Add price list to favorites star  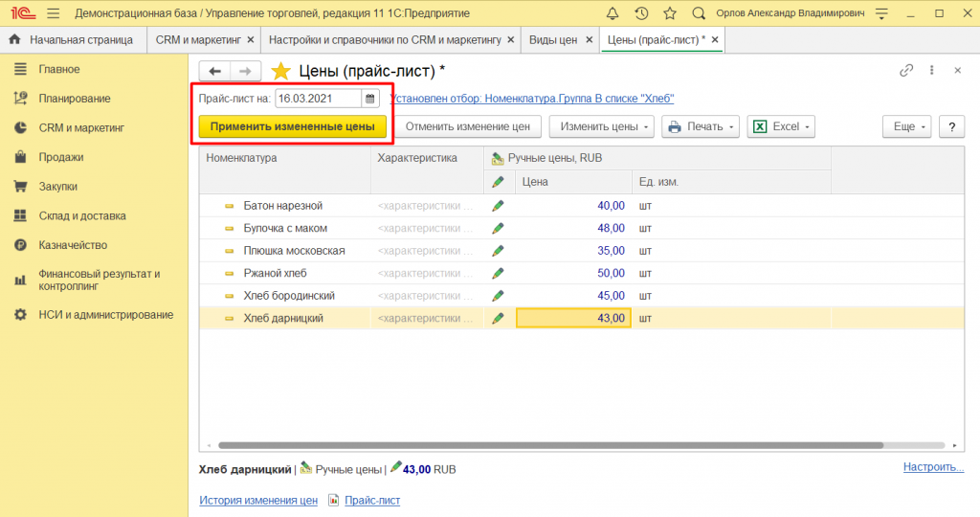(x=280, y=72)
